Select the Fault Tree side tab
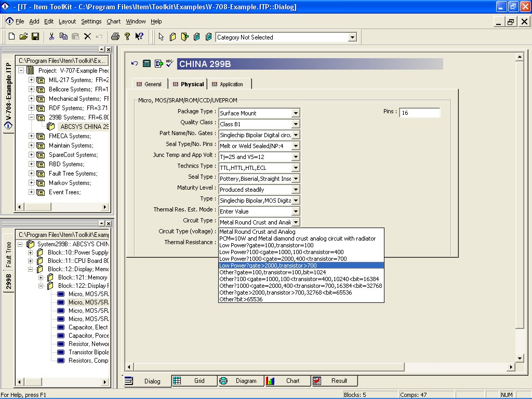Viewport: 532px width, 399px height. point(8,254)
